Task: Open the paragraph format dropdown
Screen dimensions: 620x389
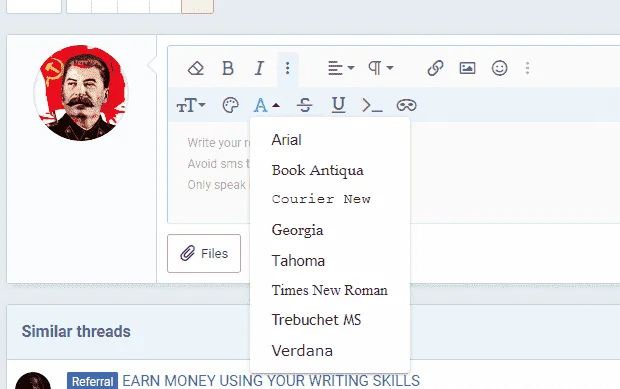Action: (381, 68)
